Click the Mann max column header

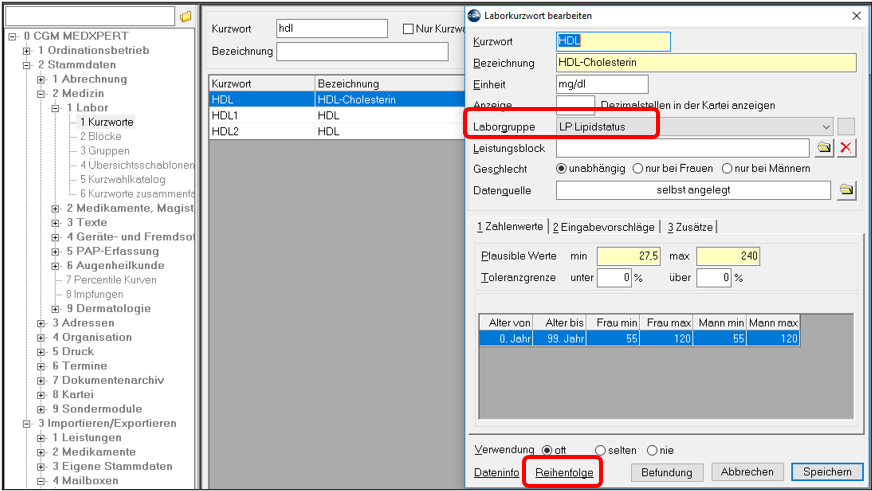click(x=773, y=323)
